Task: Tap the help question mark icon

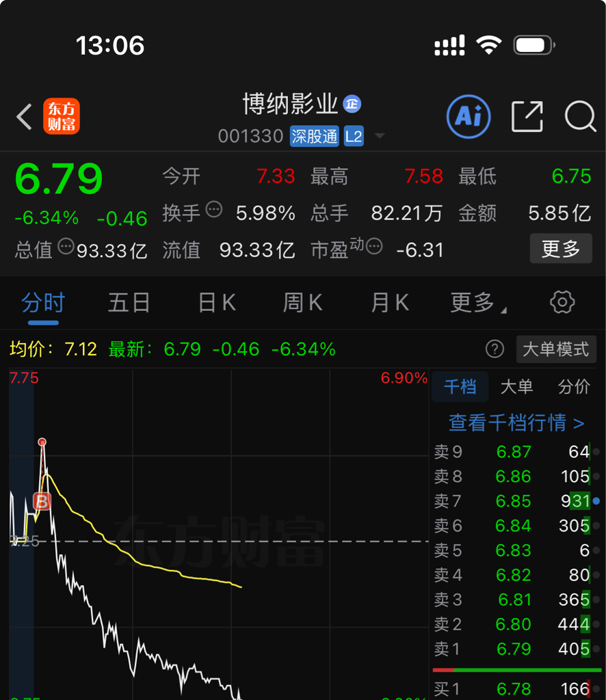Action: tap(495, 349)
